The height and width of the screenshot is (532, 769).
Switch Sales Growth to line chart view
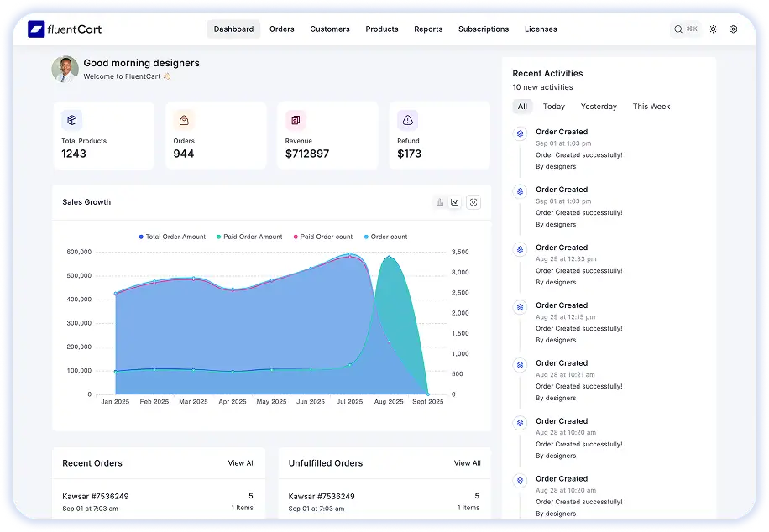coord(454,202)
